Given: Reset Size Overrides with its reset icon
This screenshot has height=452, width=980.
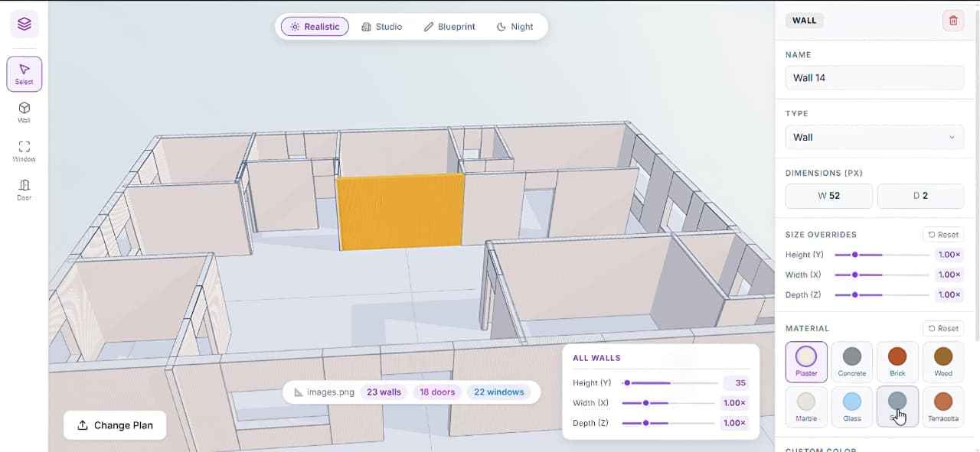Looking at the screenshot, I should (942, 234).
